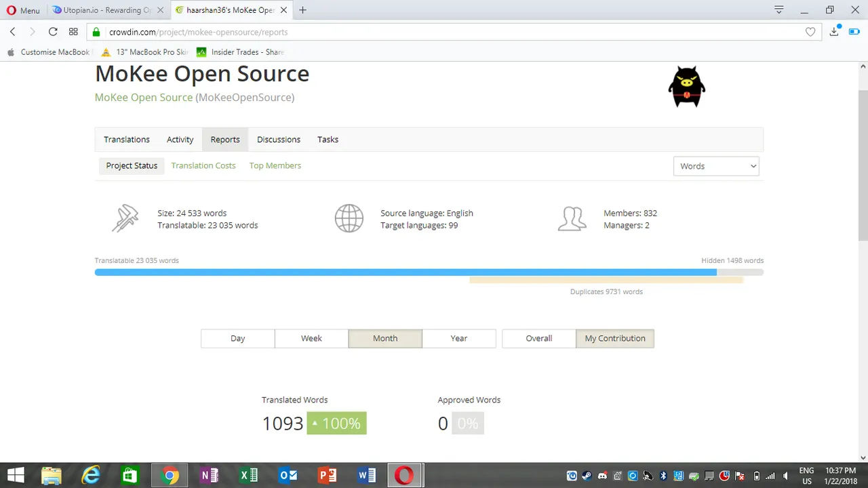Open the browser downloads icon
868x488 pixels.
point(835,32)
